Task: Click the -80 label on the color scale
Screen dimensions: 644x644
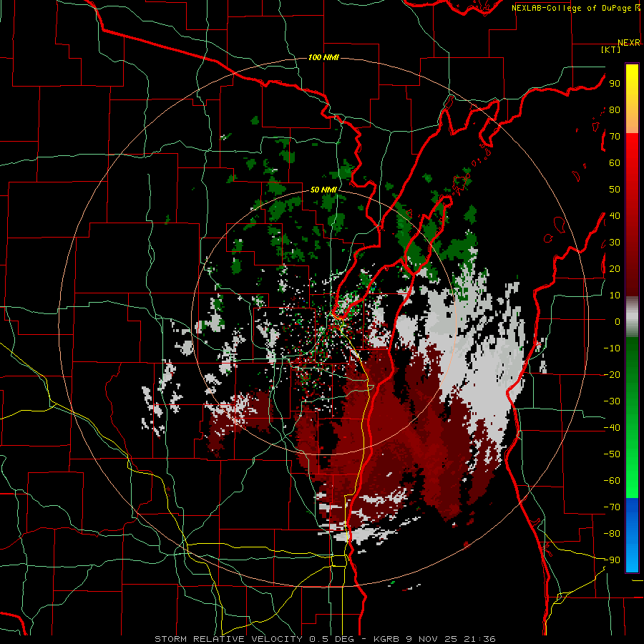Action: pos(612,534)
